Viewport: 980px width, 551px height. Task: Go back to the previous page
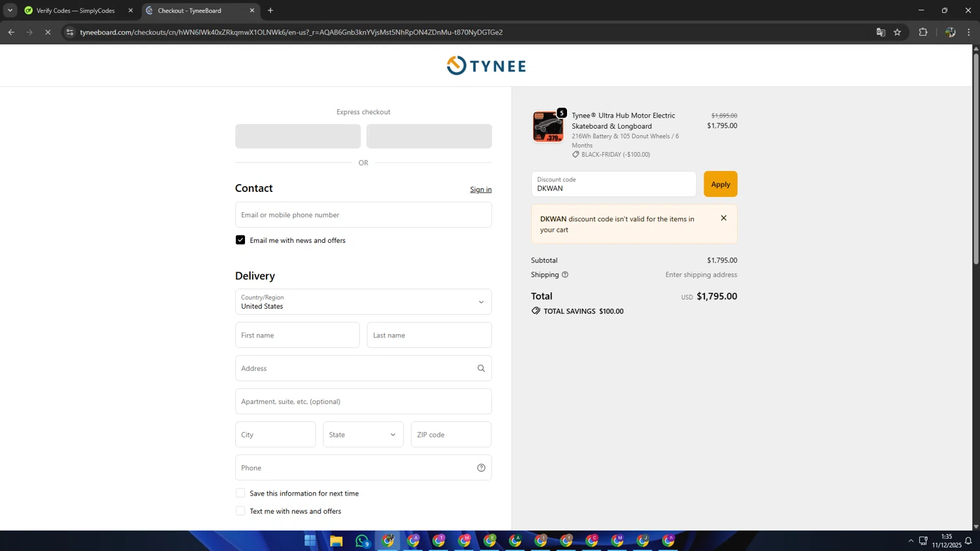pos(11,32)
